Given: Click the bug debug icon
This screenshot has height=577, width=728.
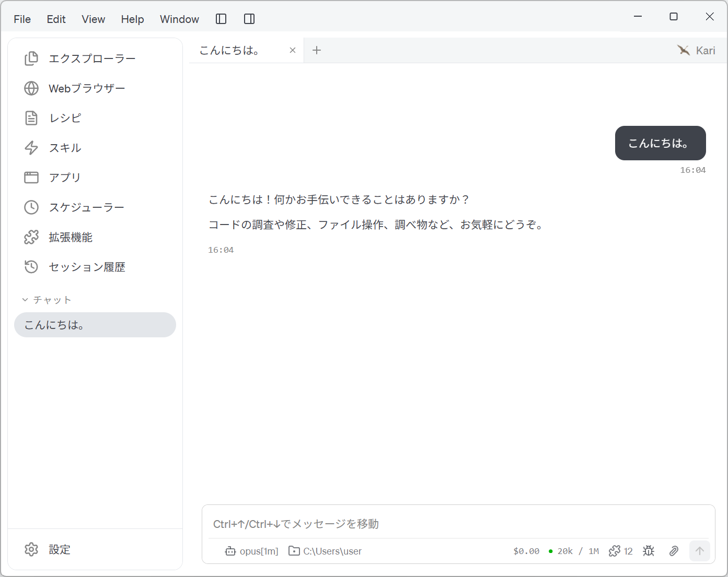Looking at the screenshot, I should (649, 551).
